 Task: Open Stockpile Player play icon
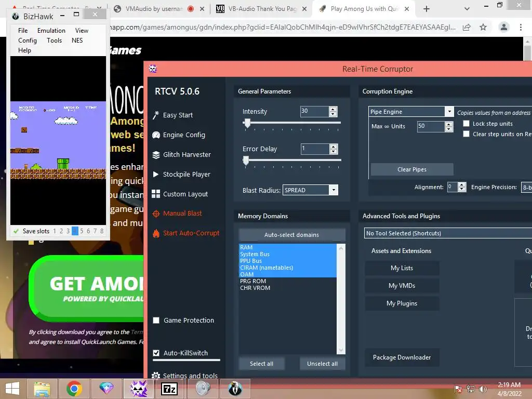tap(156, 175)
